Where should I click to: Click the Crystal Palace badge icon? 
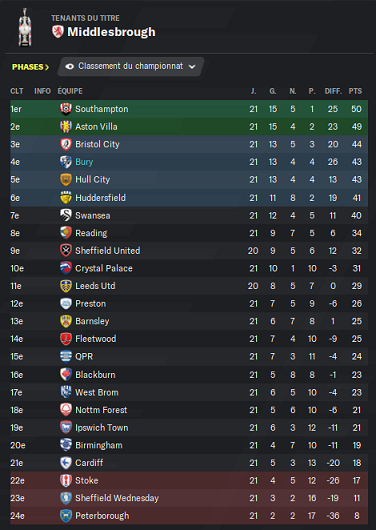tap(66, 268)
